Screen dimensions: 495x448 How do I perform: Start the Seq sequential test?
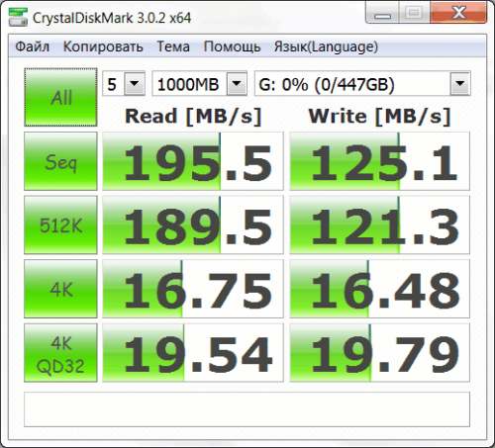tap(60, 161)
